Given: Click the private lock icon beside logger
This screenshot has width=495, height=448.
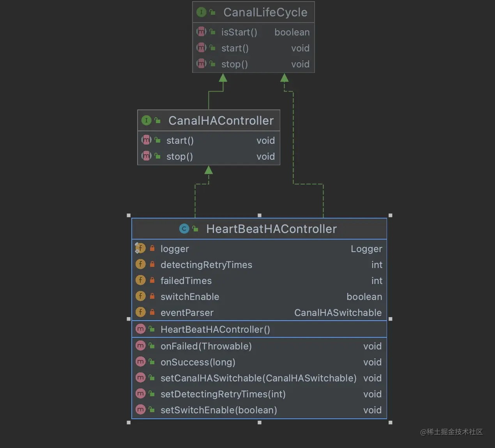Looking at the screenshot, I should point(152,248).
